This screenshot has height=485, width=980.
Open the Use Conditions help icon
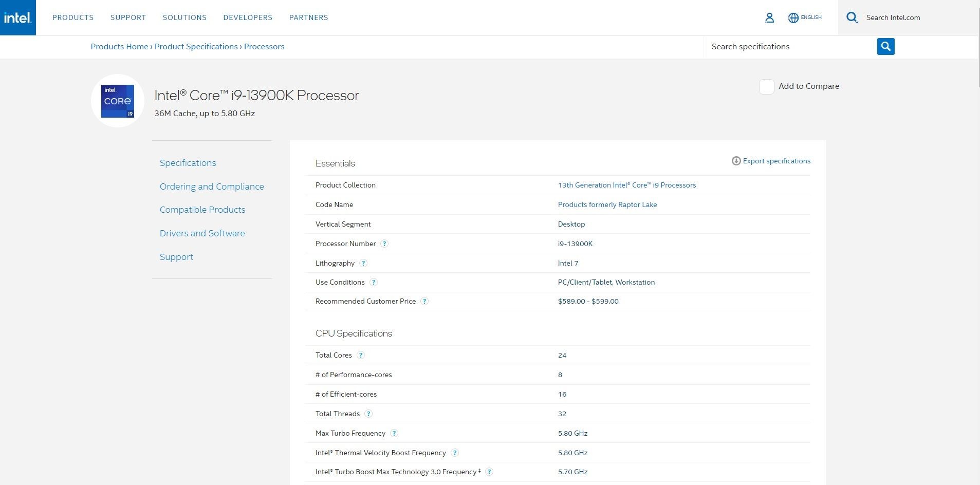point(374,282)
